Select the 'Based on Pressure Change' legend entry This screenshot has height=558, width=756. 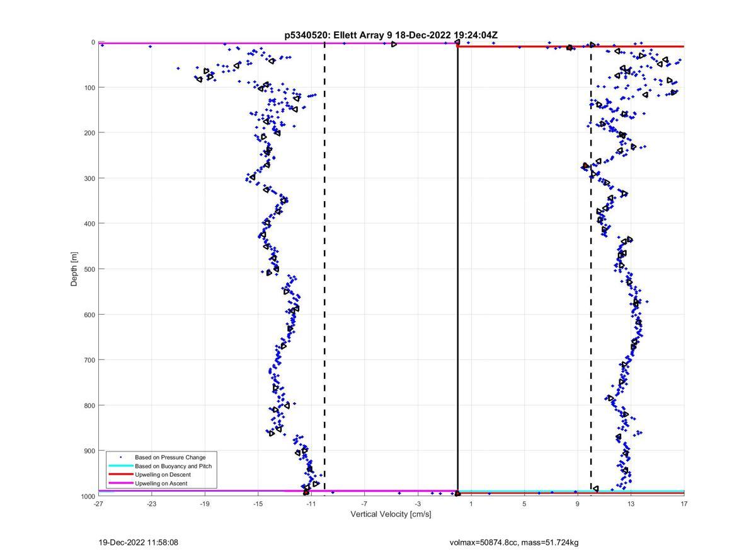coord(170,457)
